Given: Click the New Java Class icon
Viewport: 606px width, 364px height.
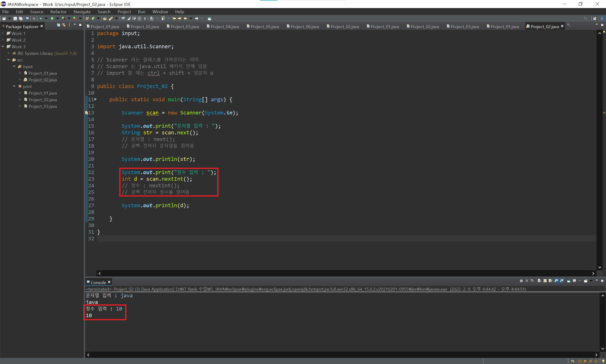Looking at the screenshot, I should [x=93, y=18].
